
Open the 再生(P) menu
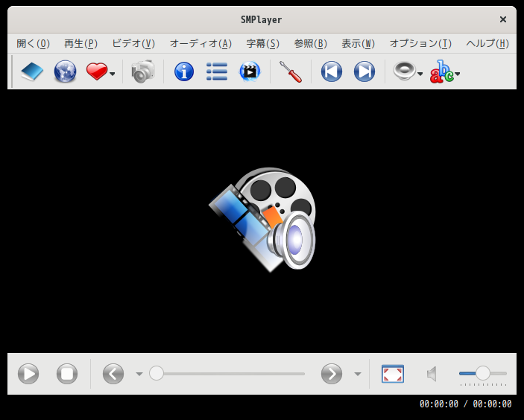click(x=81, y=43)
